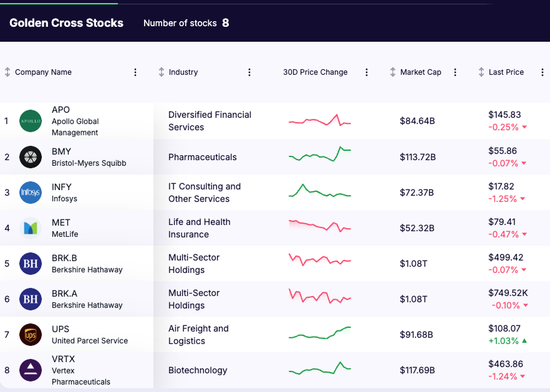Image resolution: width=550 pixels, height=392 pixels.
Task: Open the Industry column kebab menu
Action: 249,72
